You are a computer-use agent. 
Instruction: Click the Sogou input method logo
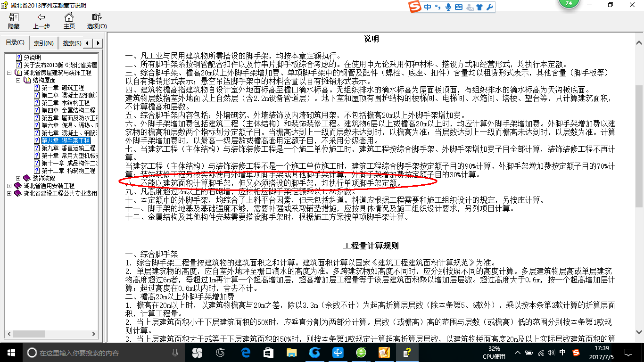pos(415,7)
